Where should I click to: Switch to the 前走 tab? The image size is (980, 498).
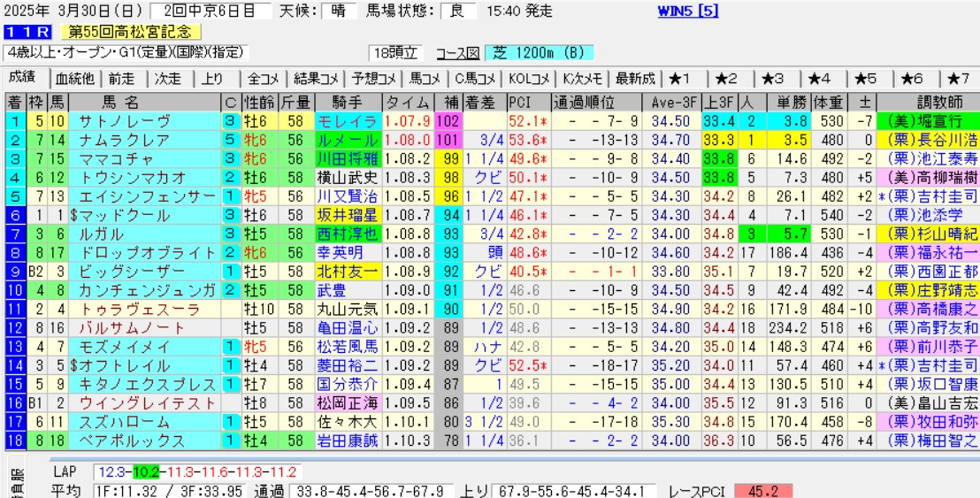pyautogui.click(x=121, y=78)
